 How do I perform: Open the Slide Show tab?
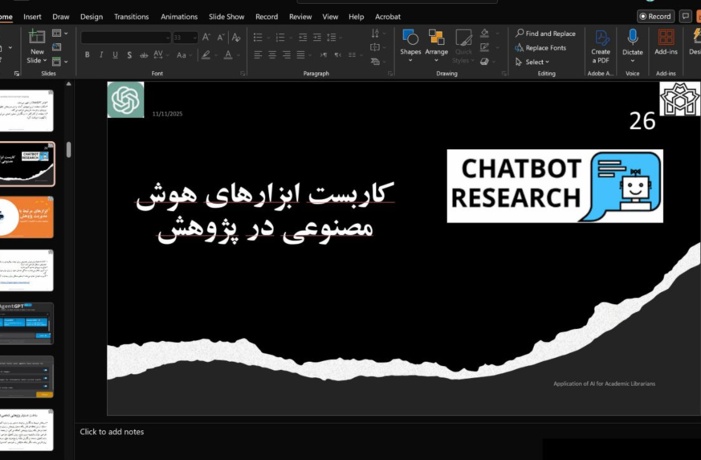[x=226, y=17]
